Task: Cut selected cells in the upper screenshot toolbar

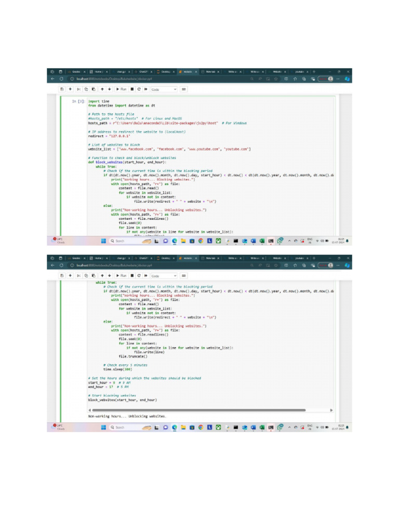Action: (79, 89)
